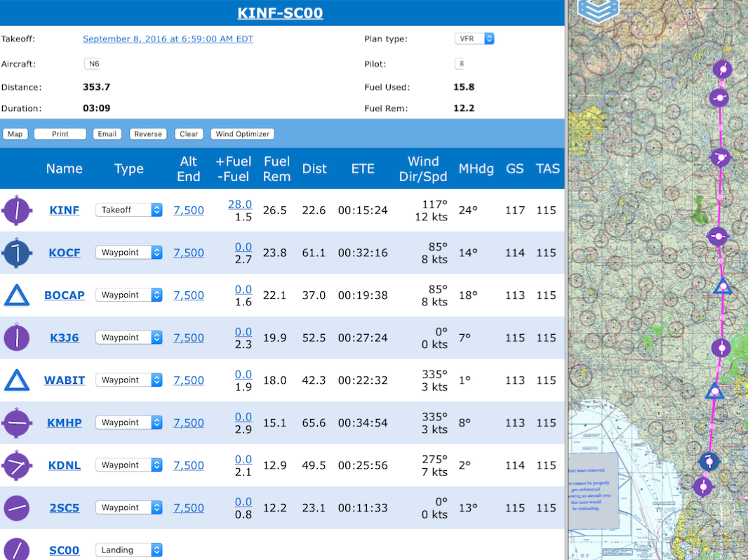The image size is (748, 560).
Task: Open the K3J6 Waypoint type dropdown
Action: pyautogui.click(x=129, y=338)
